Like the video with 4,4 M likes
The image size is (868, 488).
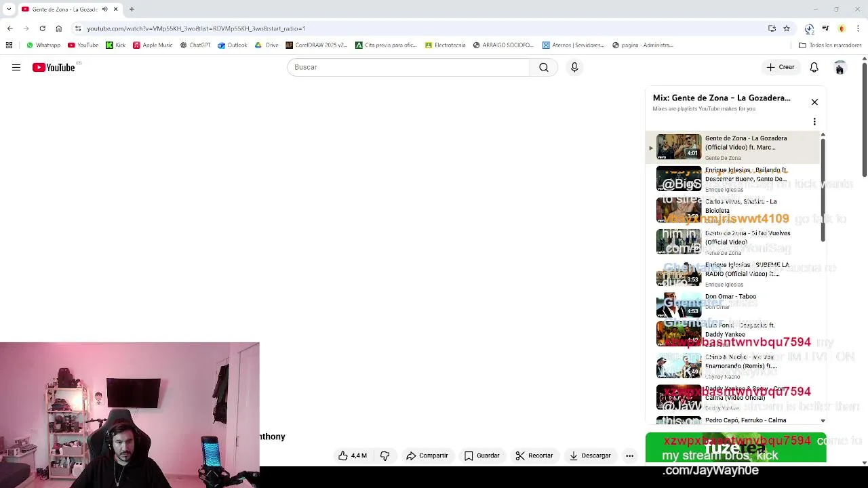pos(353,455)
